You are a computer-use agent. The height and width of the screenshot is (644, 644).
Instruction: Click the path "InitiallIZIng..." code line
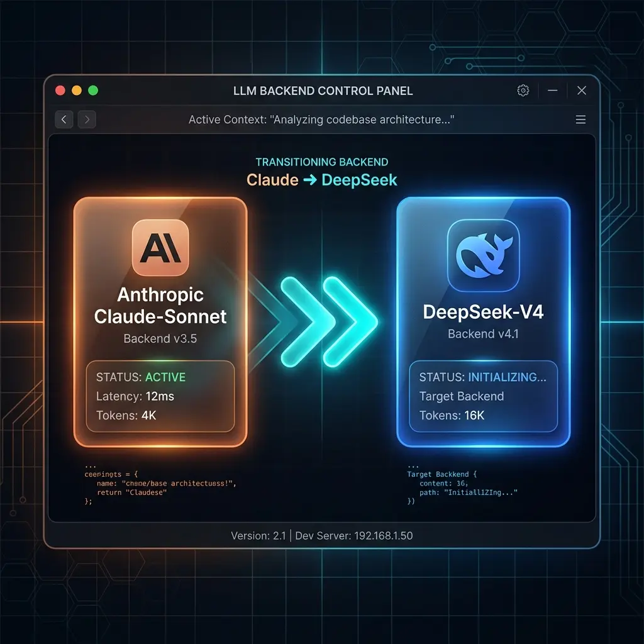coord(468,492)
